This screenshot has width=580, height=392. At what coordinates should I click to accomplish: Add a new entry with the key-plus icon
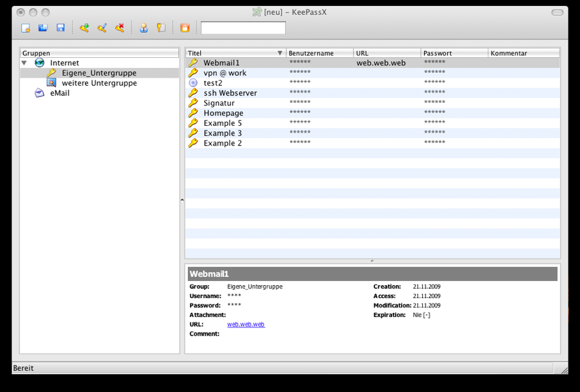point(84,28)
